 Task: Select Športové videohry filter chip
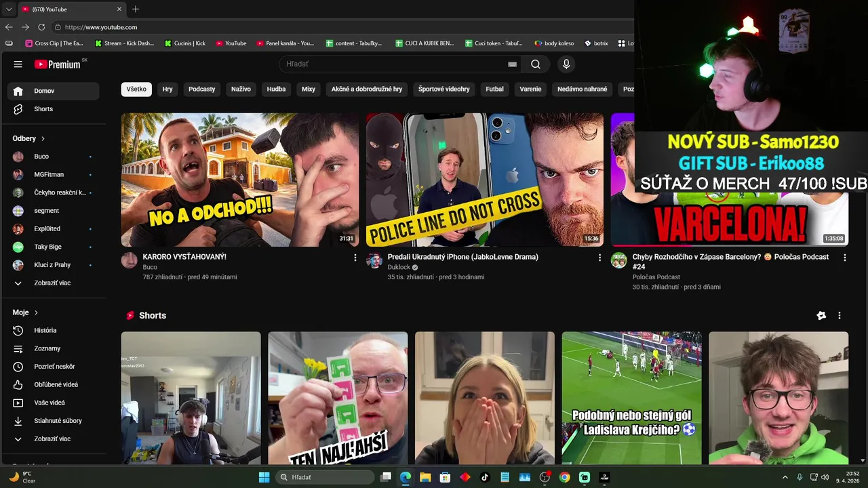click(x=444, y=89)
